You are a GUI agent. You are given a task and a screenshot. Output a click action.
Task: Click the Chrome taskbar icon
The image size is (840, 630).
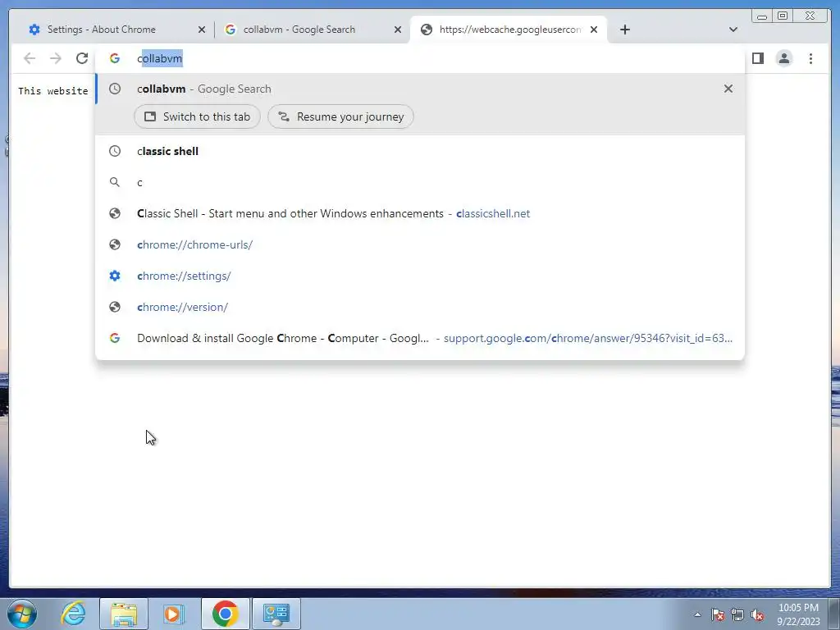pyautogui.click(x=225, y=614)
